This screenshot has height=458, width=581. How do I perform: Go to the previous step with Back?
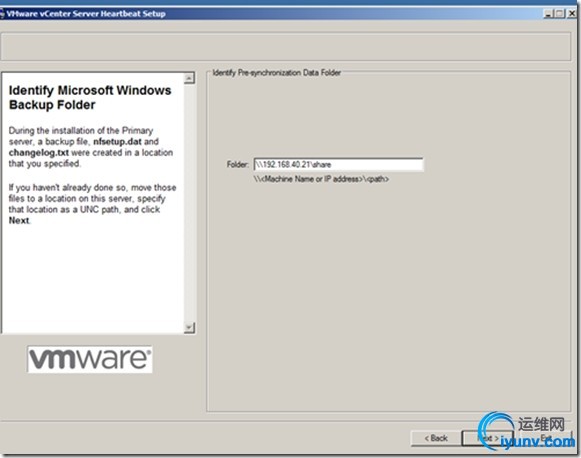[436, 438]
